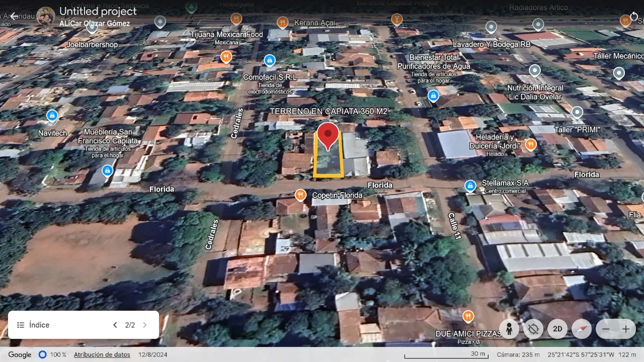Zoom in with the plus button
Image resolution: width=644 pixels, height=362 pixels.
(626, 329)
